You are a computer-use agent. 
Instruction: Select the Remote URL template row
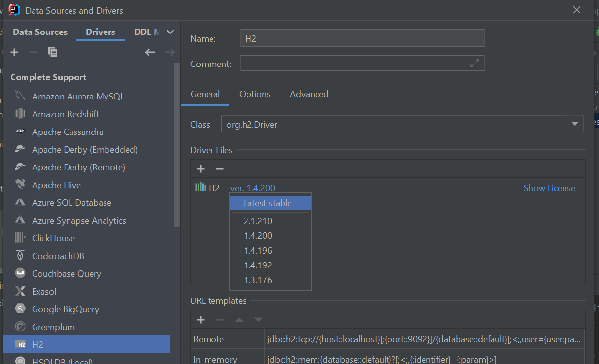point(388,339)
